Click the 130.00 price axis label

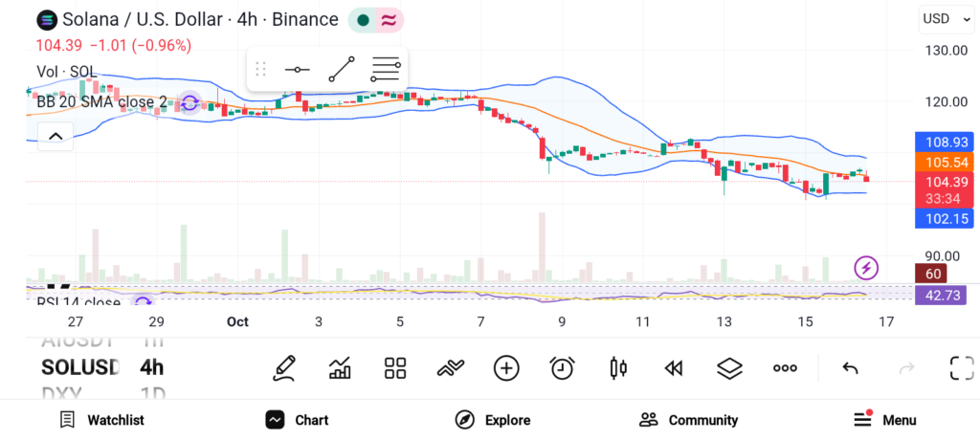[947, 51]
